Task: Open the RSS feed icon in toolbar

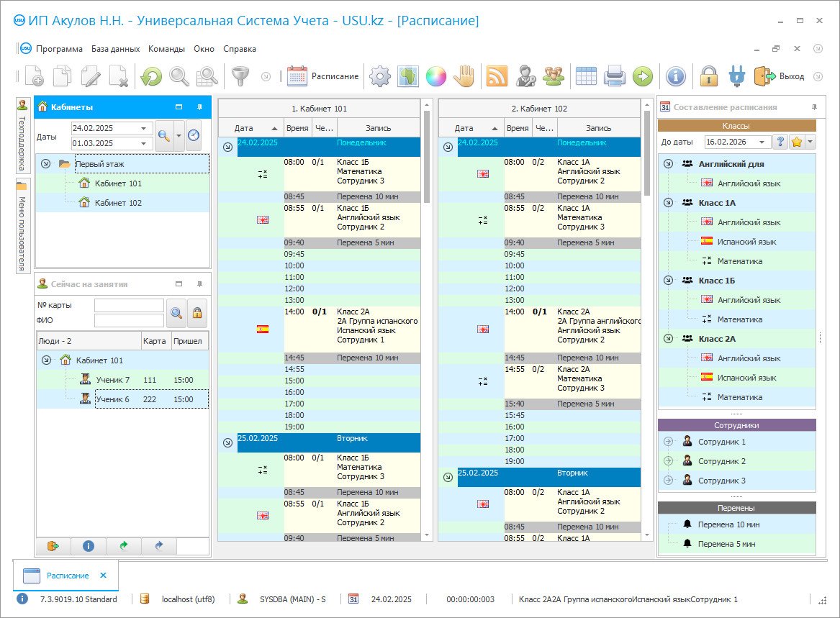Action: 497,76
